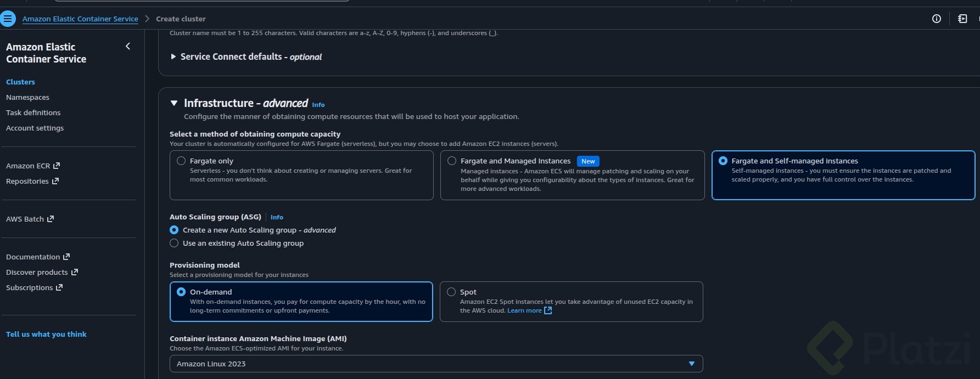Click external link icon after Learn more
The height and width of the screenshot is (379, 980).
[548, 310]
